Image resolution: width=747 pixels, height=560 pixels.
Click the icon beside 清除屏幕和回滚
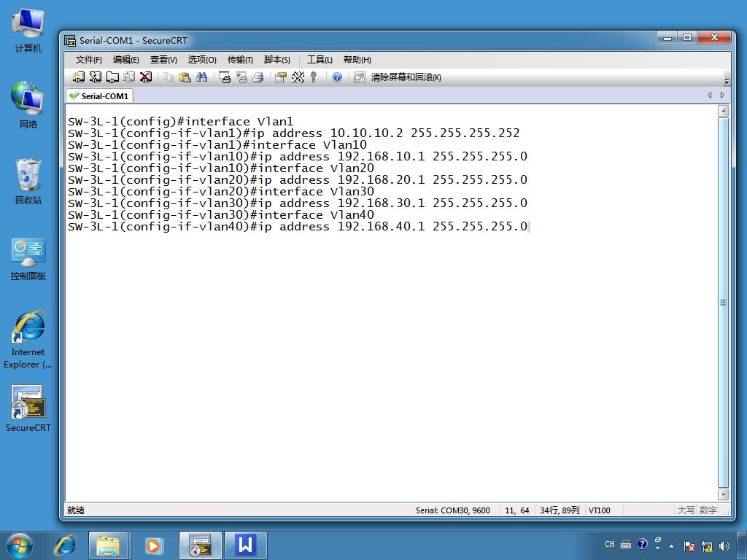[359, 77]
